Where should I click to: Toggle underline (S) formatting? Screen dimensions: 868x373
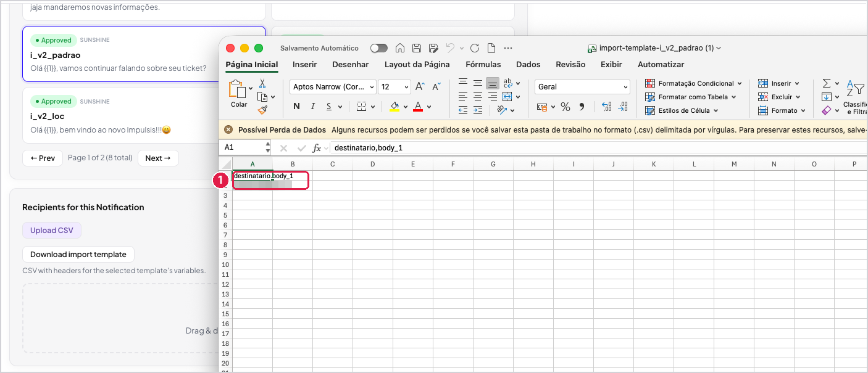(330, 107)
